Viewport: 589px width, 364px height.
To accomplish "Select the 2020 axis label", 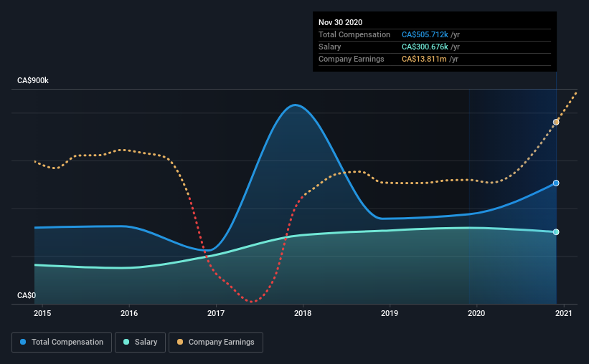I will [476, 313].
